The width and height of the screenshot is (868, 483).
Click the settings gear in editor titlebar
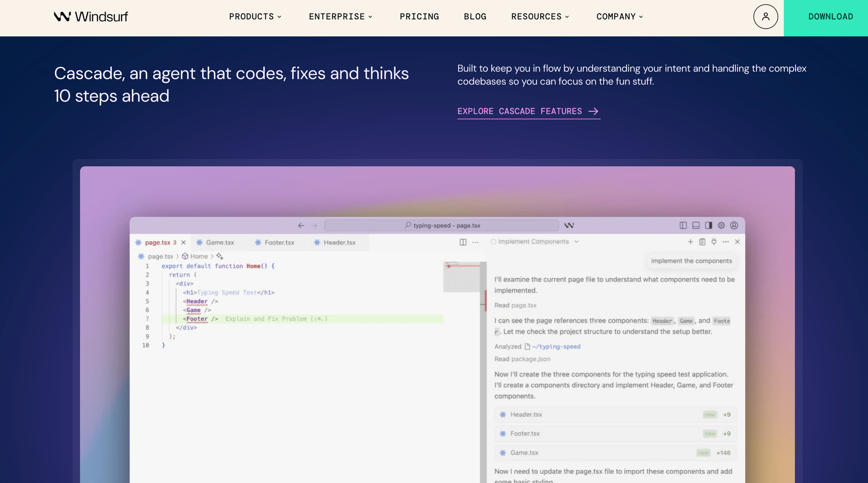(x=721, y=225)
